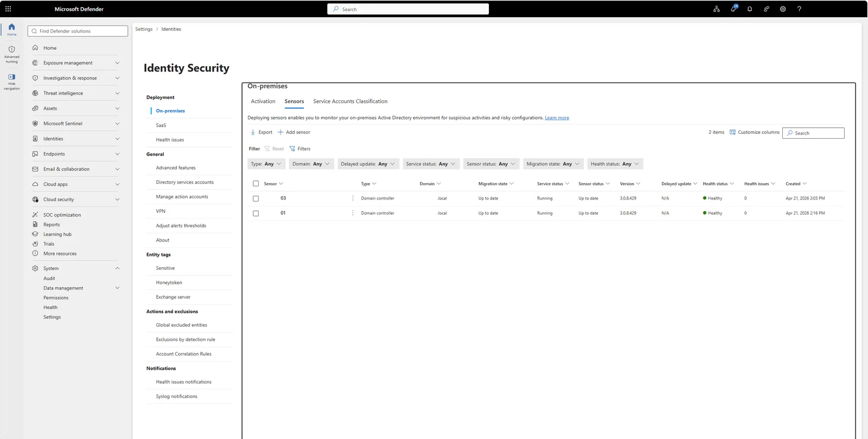
Task: Open Audit under System
Action: pos(49,278)
